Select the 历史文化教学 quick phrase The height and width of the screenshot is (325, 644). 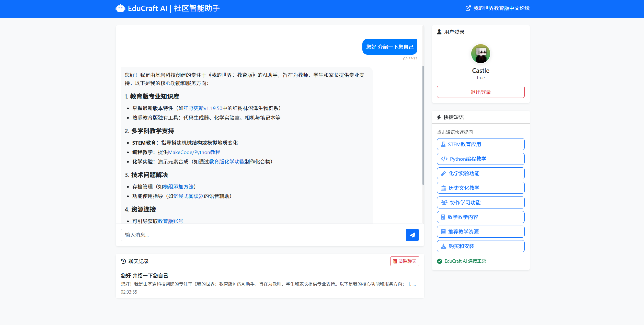481,188
